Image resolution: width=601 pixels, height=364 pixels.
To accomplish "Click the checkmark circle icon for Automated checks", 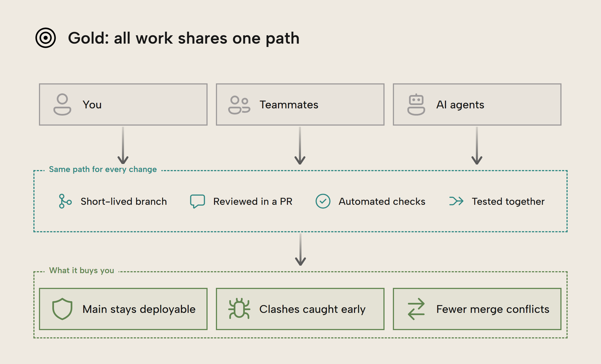I will point(323,201).
